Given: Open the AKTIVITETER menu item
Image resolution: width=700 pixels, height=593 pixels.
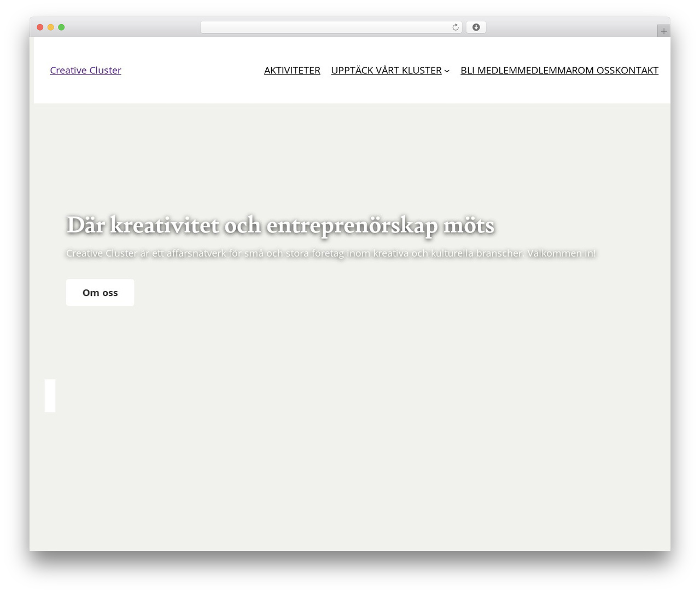Looking at the screenshot, I should tap(292, 70).
